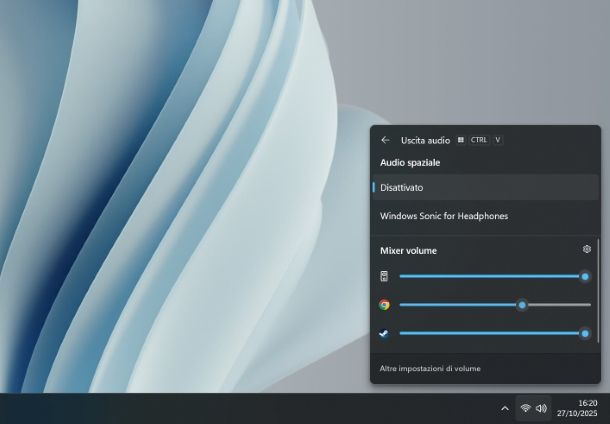This screenshot has width=610, height=424.
Task: Click the Audio spaziale heading
Action: [x=410, y=163]
